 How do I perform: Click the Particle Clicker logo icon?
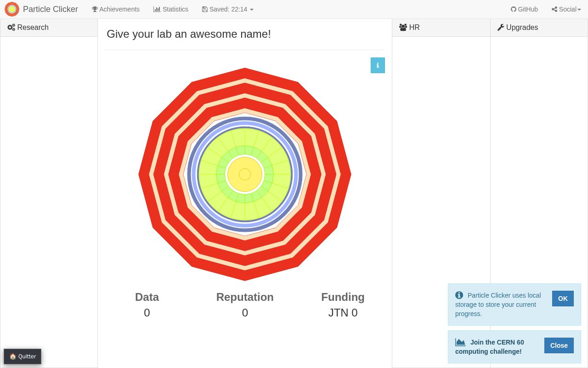12,9
